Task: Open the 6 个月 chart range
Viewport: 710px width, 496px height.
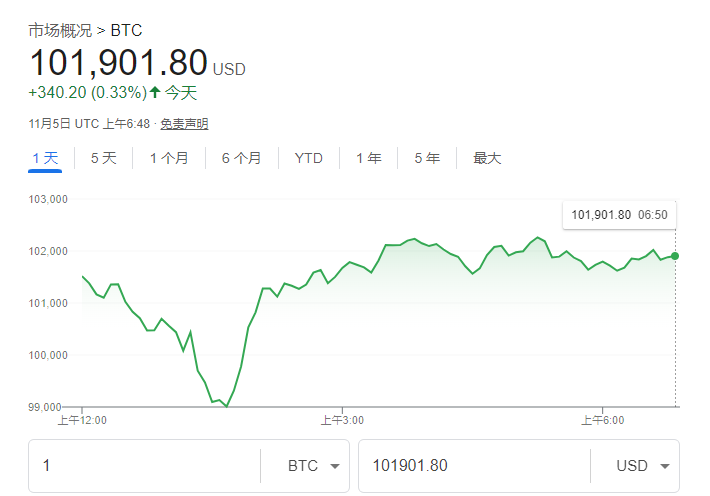Action: pyautogui.click(x=241, y=158)
